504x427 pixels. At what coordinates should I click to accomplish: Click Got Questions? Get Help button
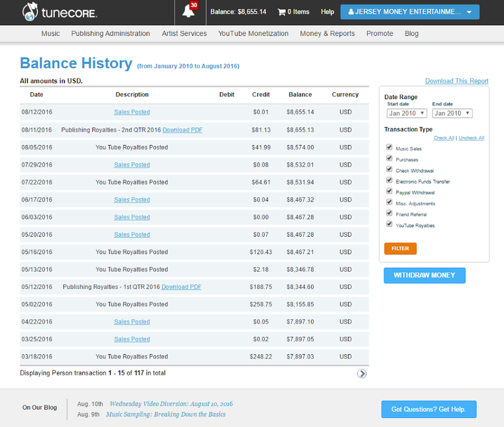point(428,409)
